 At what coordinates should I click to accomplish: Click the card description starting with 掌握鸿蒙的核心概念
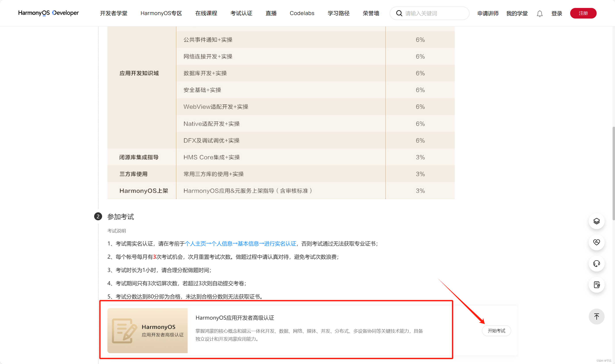click(x=309, y=335)
